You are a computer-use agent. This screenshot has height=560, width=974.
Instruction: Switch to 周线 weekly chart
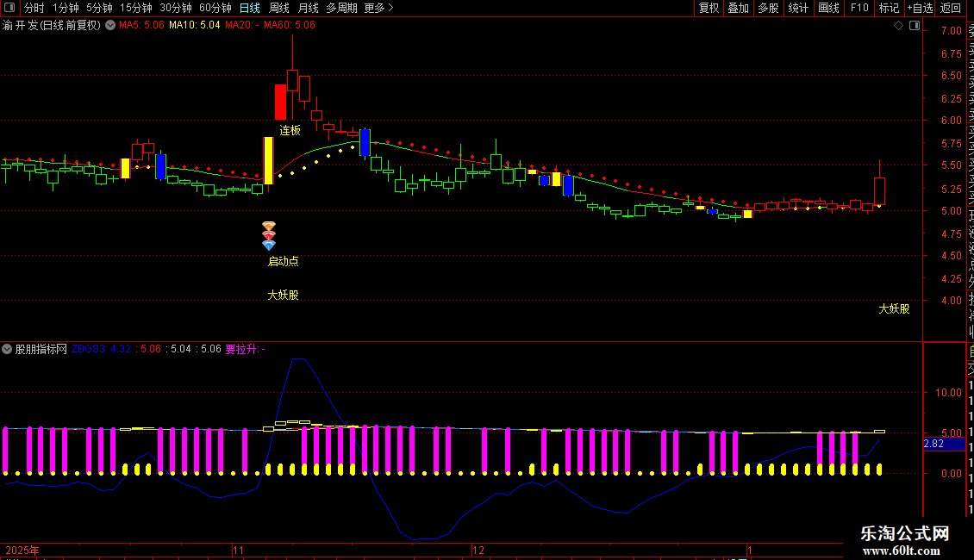[279, 8]
